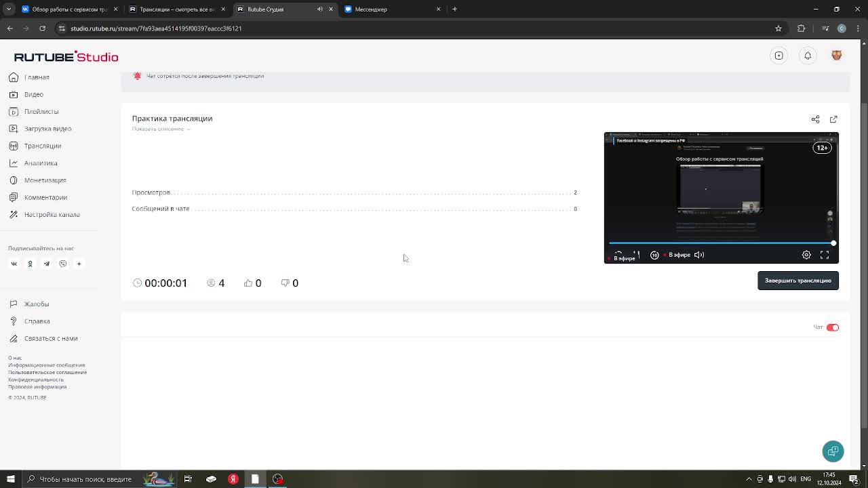The width and height of the screenshot is (868, 488).
Task: Open the browser extensions icon
Action: tap(801, 28)
